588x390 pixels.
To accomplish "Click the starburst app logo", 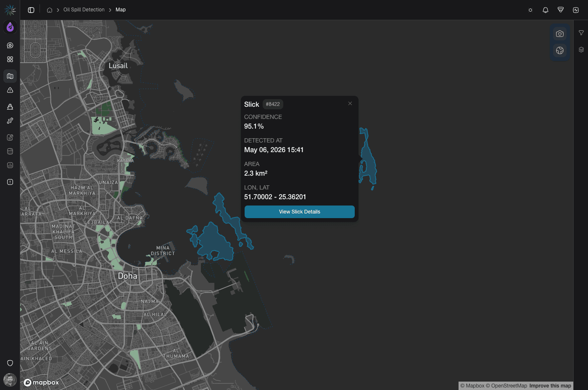I will pos(10,10).
